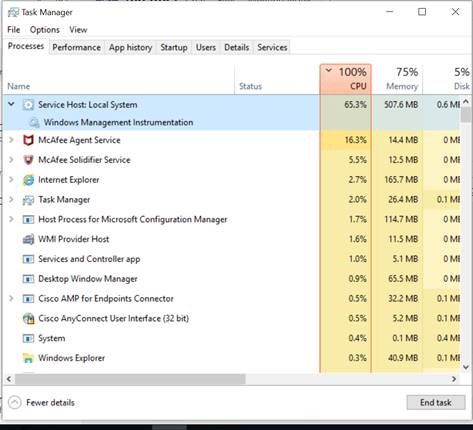Image resolution: width=473 pixels, height=430 pixels.
Task: Open the View menu
Action: pos(78,30)
